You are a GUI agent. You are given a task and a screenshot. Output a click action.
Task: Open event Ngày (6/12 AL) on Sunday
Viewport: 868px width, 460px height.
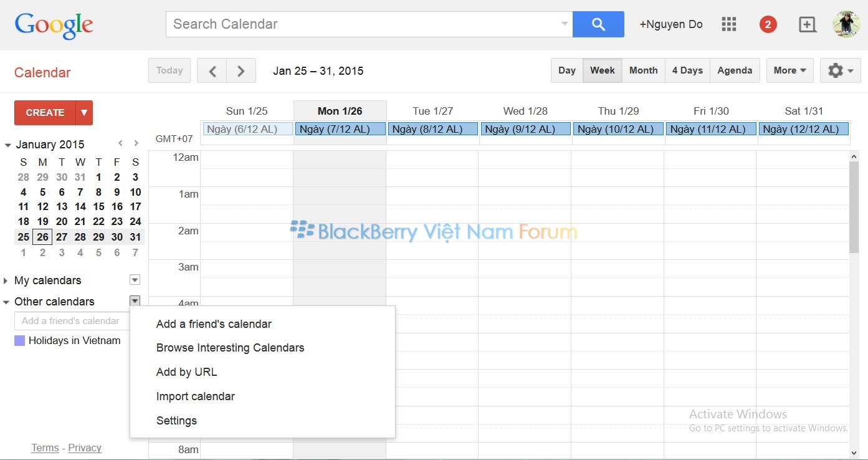[247, 129]
